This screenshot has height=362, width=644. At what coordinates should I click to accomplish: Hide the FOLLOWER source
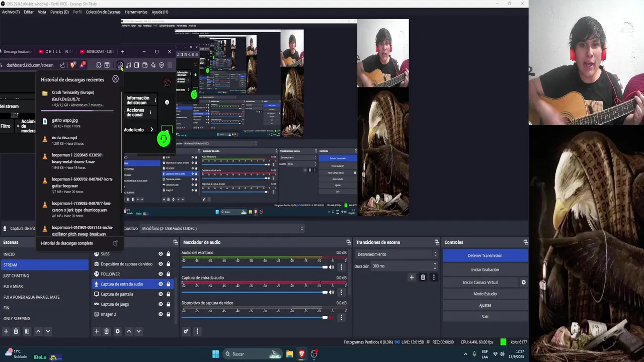click(160, 274)
